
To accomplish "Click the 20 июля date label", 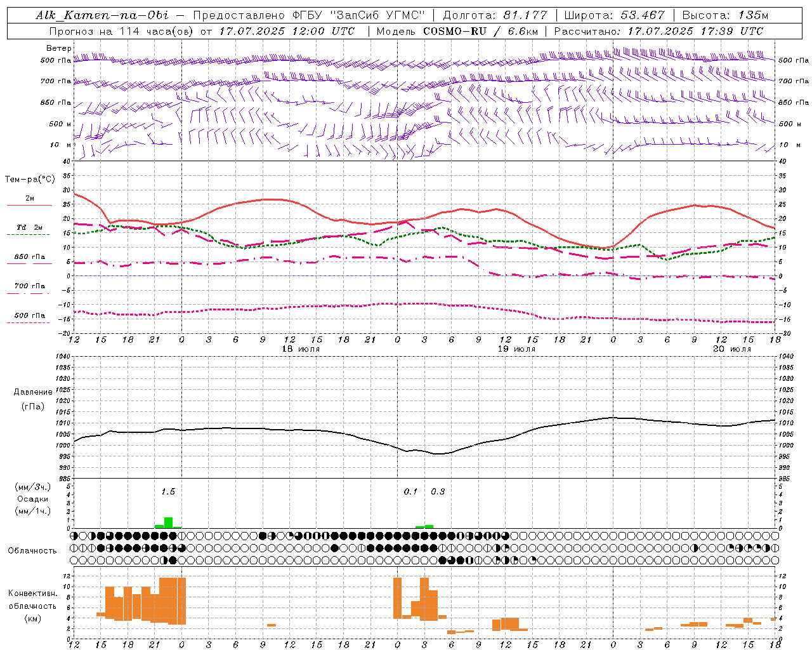I will coord(731,349).
